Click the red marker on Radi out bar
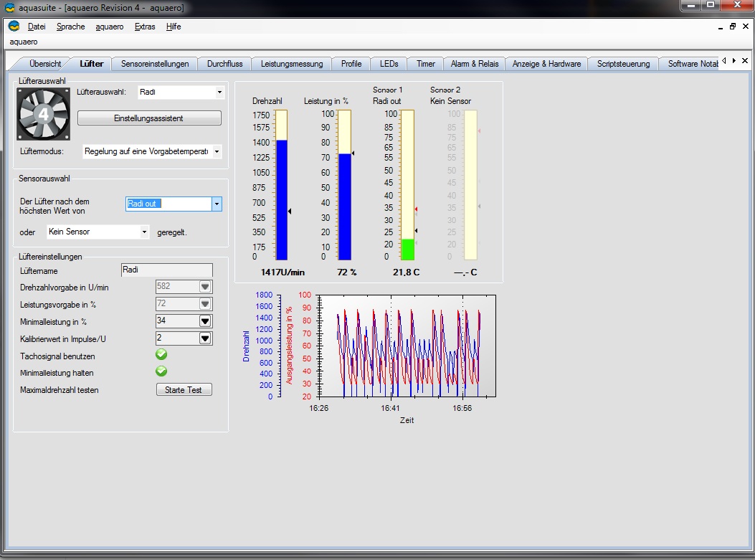The width and height of the screenshot is (755, 560). point(416,209)
